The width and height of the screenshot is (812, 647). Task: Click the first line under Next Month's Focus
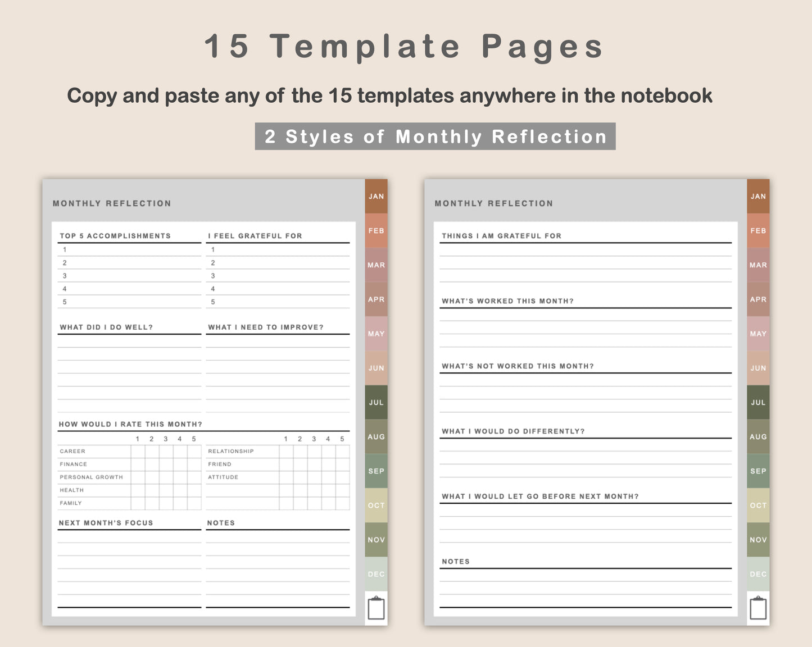[x=129, y=536]
